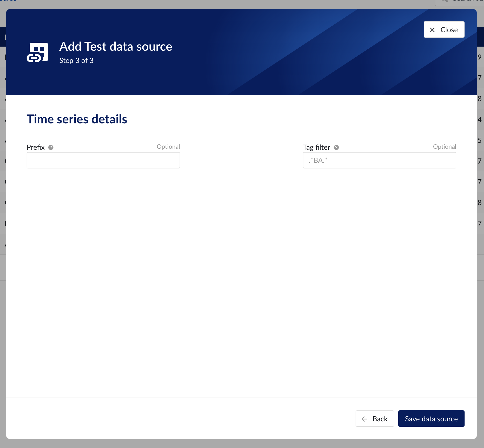Click the Optional label above Tag filter field
This screenshot has width=484, height=448.
(444, 146)
